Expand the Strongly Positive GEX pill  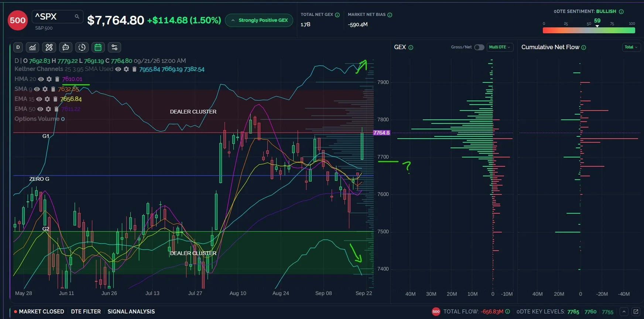pyautogui.click(x=259, y=20)
